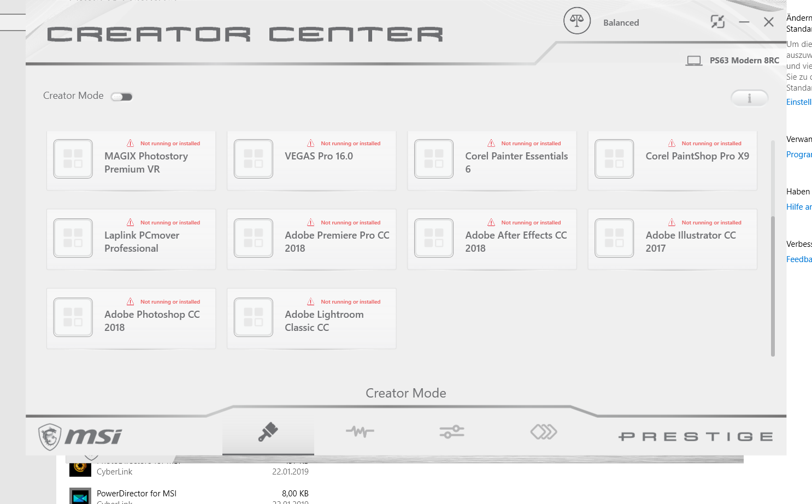
Task: Select the VEGAS Pro 16.0 name
Action: click(x=319, y=156)
